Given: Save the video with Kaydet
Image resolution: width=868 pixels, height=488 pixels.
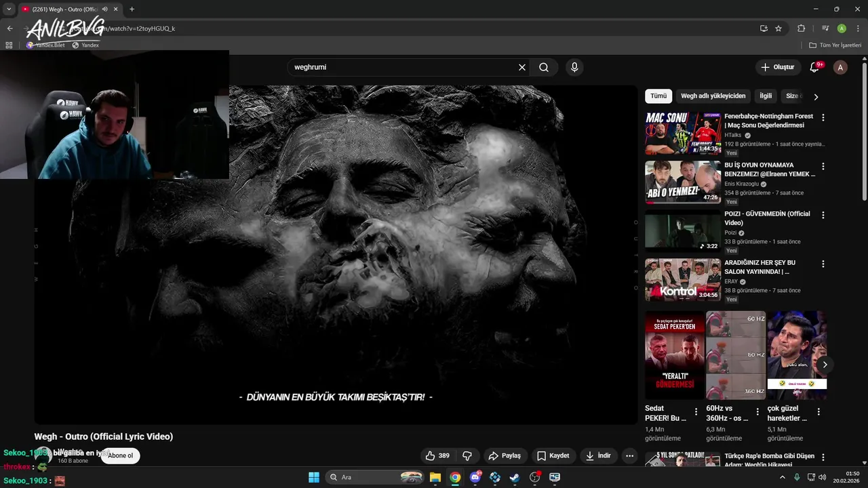Looking at the screenshot, I should click(x=553, y=456).
